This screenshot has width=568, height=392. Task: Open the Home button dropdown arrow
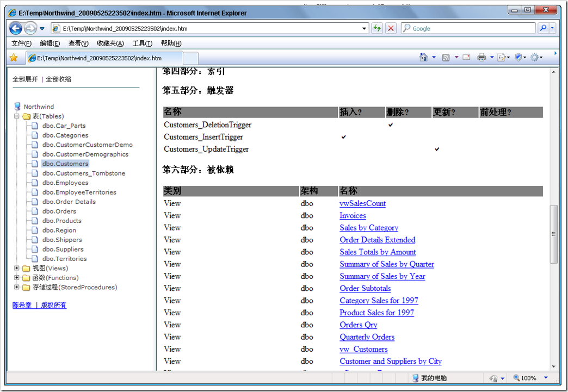click(x=434, y=57)
